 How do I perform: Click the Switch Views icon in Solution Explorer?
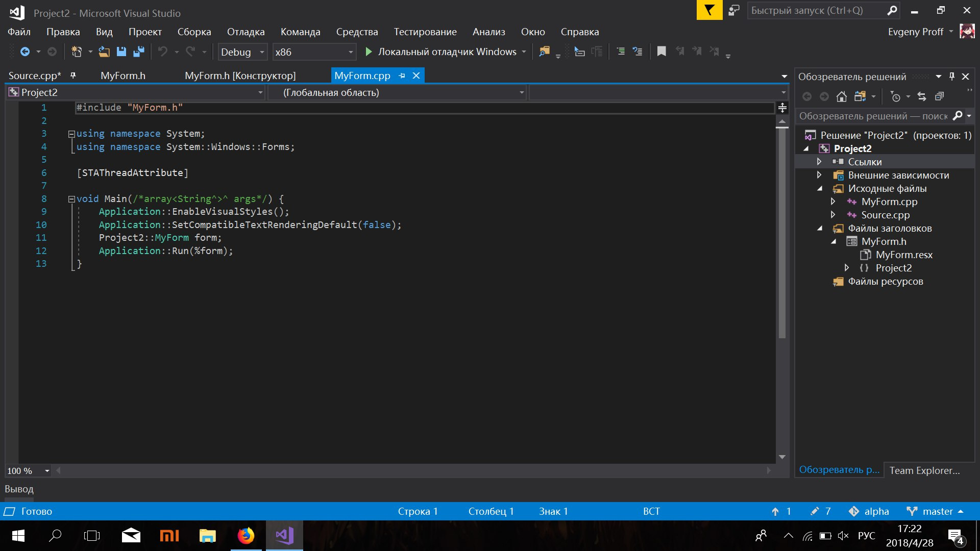[x=860, y=96]
